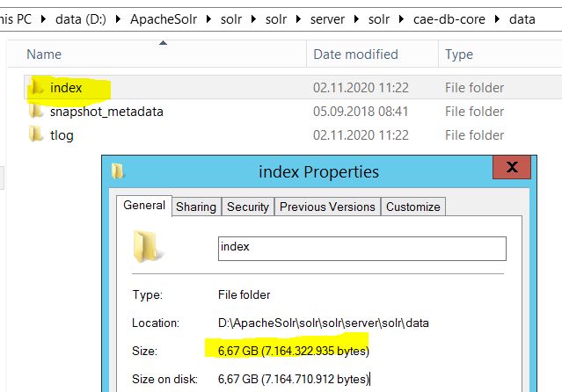Click the folder name field containing index

362,249
